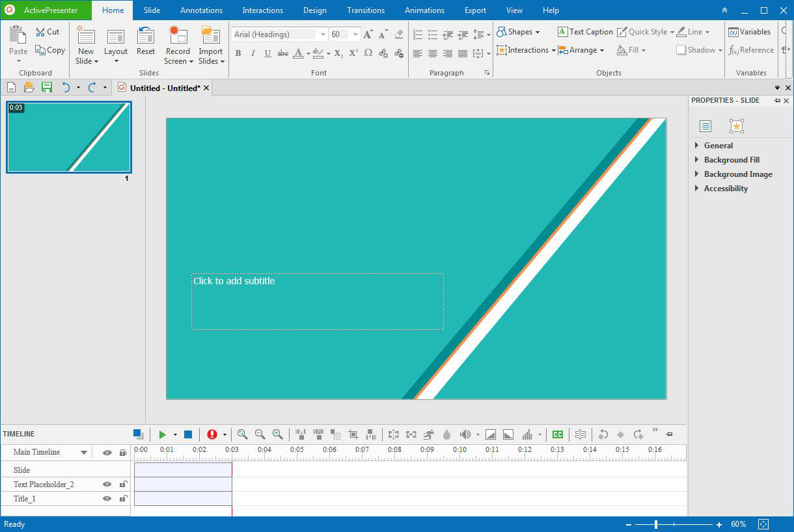Open the Animations tab
This screenshot has height=532, width=794.
[x=424, y=10]
